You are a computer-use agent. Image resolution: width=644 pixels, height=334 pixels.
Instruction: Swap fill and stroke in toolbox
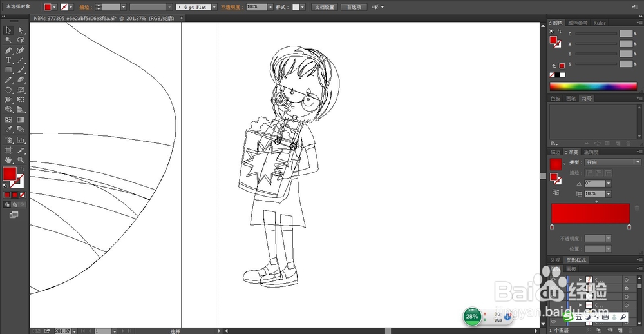[x=22, y=169]
